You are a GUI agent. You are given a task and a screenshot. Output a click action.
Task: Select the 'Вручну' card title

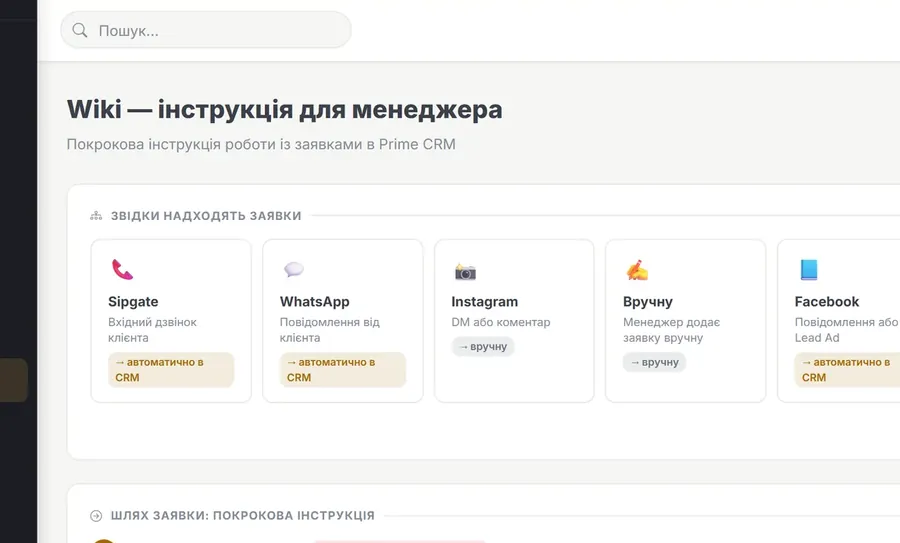click(x=647, y=301)
